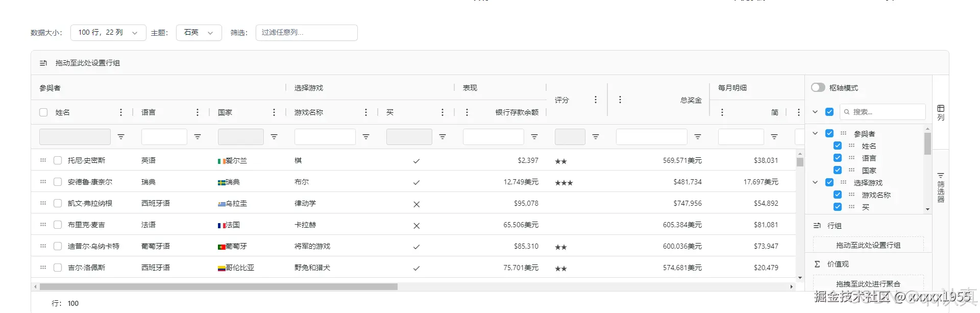Open the 买 column menu icon
The image size is (980, 313).
click(x=443, y=112)
